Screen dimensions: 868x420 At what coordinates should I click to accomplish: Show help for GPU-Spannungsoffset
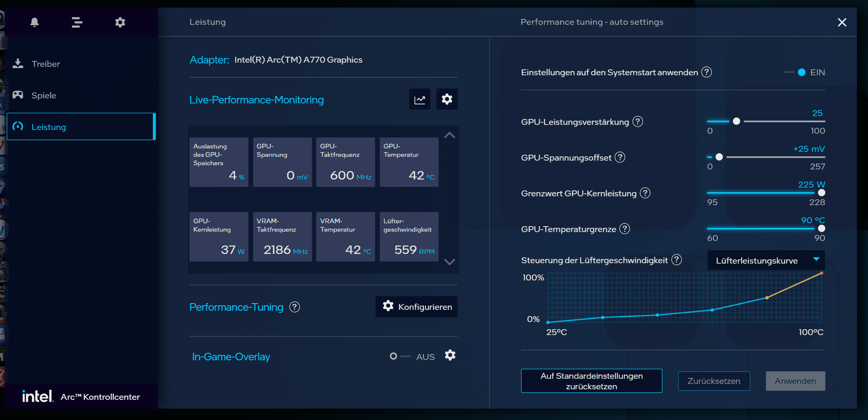pyautogui.click(x=620, y=157)
